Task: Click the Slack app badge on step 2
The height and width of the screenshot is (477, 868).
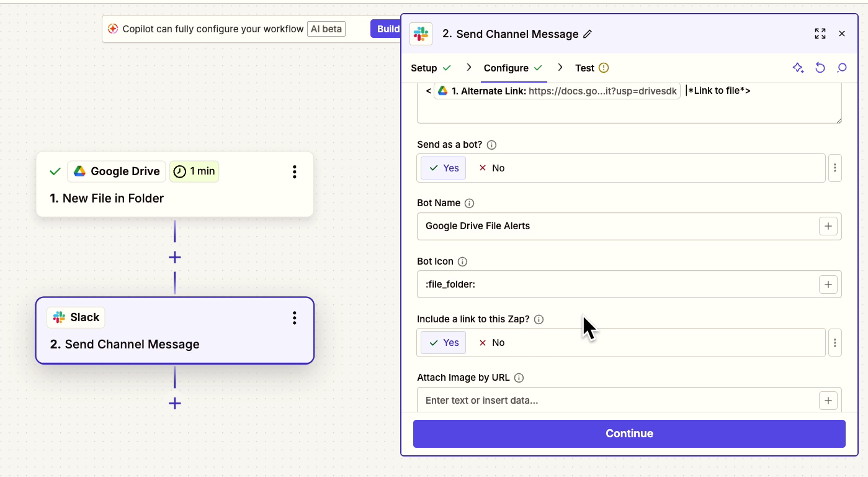Action: pos(76,317)
